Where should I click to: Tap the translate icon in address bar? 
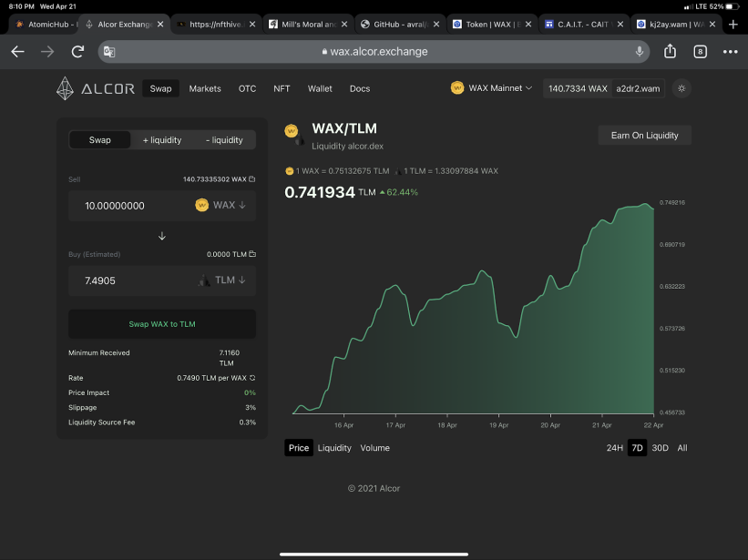click(x=109, y=52)
